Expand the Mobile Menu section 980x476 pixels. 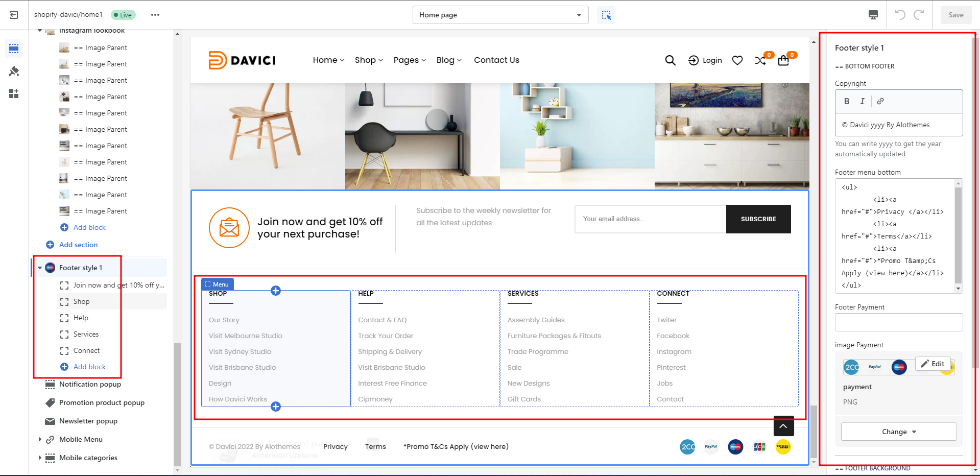coord(40,439)
